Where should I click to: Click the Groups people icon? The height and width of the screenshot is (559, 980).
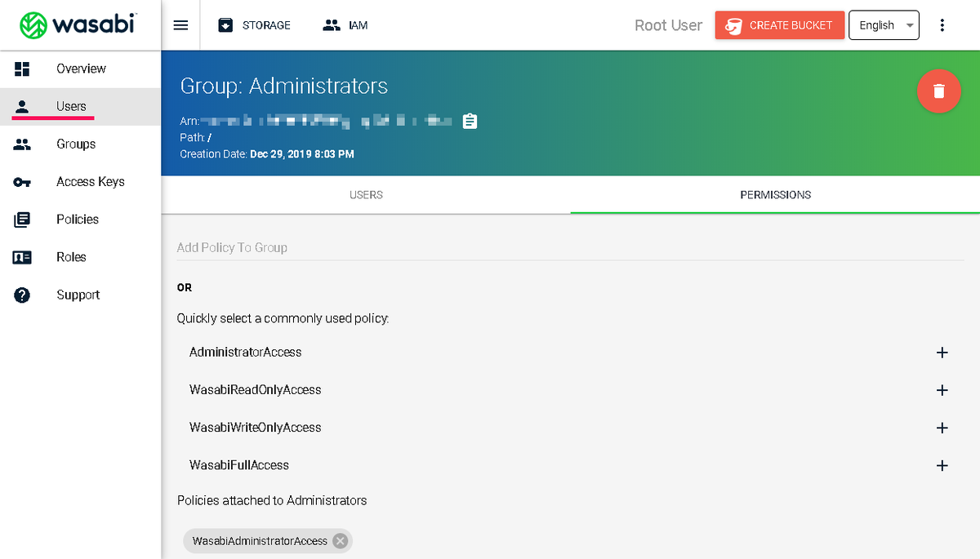tap(22, 144)
